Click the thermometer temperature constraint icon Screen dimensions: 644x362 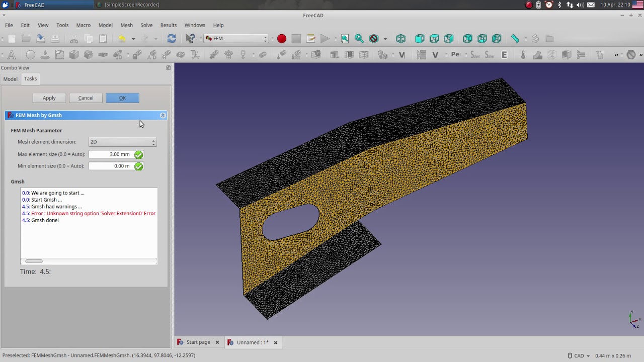[523, 55]
